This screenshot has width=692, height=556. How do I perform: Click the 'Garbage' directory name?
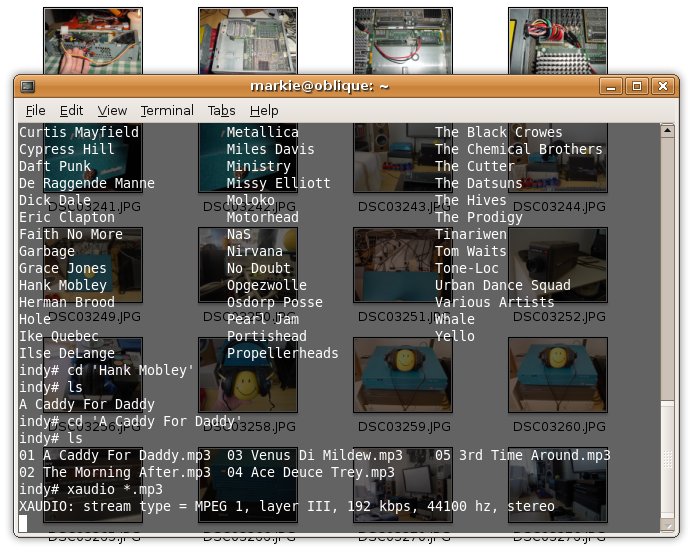pos(47,251)
